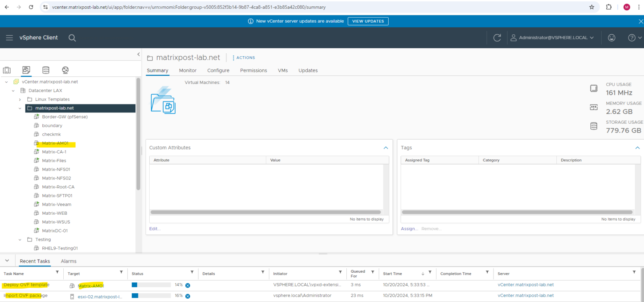Open the Administrator@VSPHERE.LOCAL dropdown
This screenshot has height=302, width=644.
553,37
